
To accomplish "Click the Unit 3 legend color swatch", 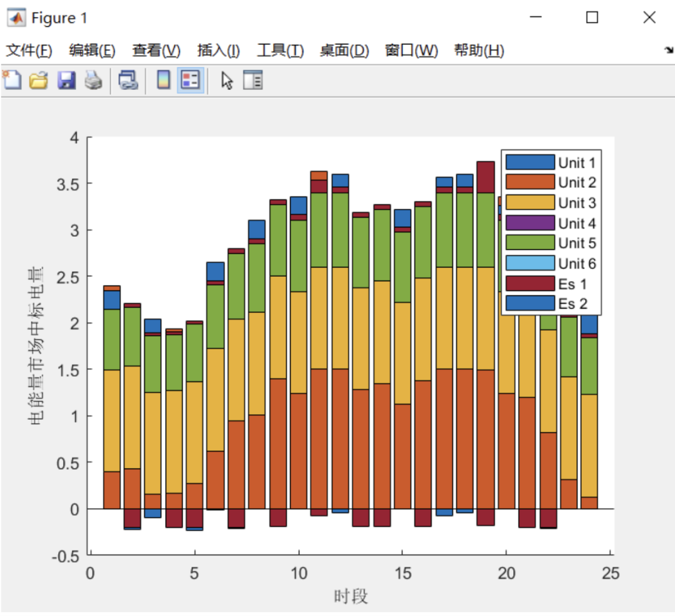I will pos(530,202).
